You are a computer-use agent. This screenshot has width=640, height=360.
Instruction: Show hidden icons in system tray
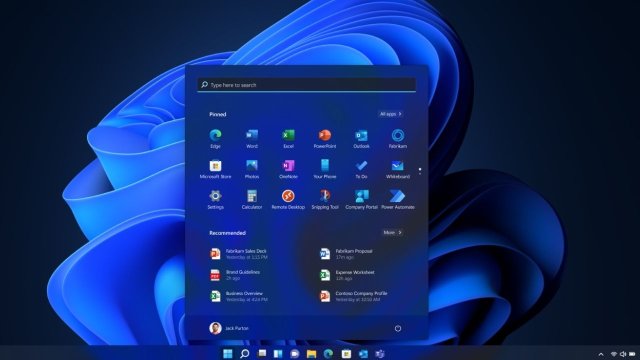click(601, 354)
